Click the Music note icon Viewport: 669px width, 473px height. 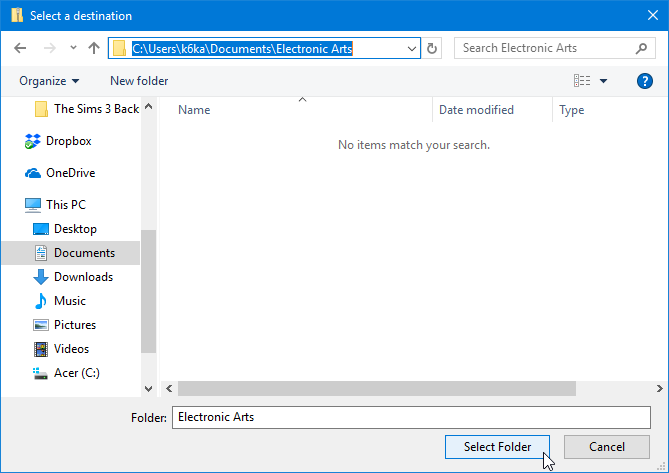[x=41, y=301]
